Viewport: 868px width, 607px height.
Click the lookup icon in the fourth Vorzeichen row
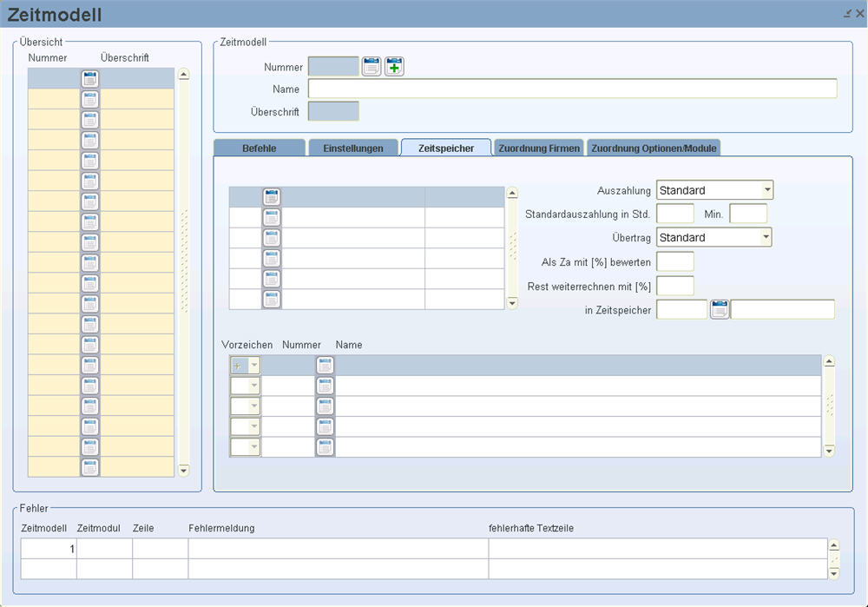pyautogui.click(x=325, y=426)
